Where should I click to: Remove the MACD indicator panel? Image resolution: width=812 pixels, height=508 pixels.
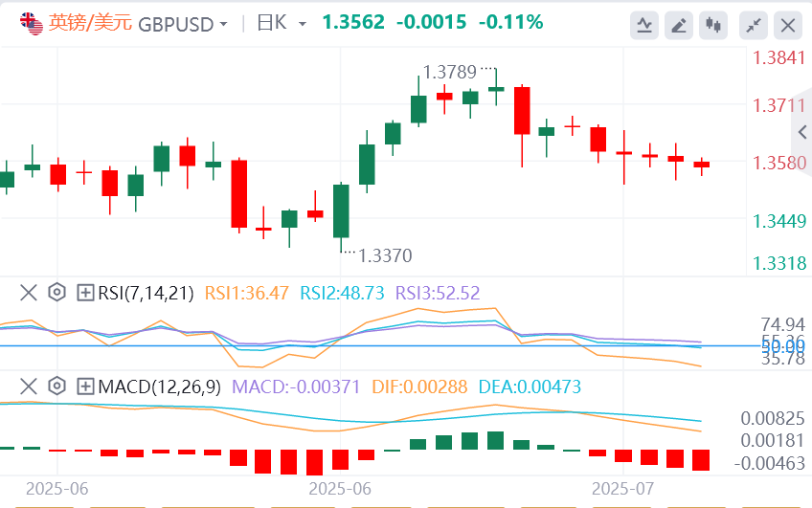tap(29, 386)
